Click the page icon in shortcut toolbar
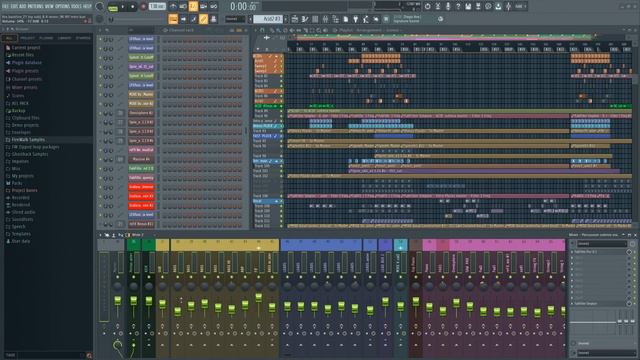The height and width of the screenshot is (360, 640). (345, 19)
